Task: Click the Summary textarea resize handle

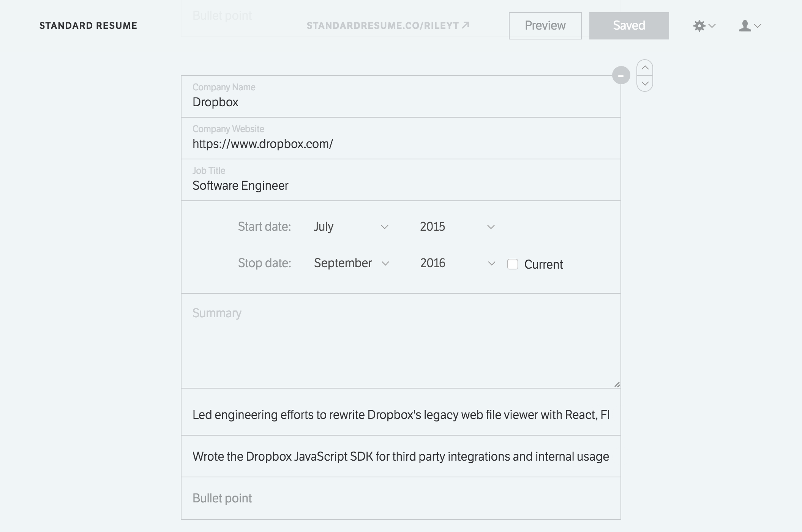Action: click(617, 384)
